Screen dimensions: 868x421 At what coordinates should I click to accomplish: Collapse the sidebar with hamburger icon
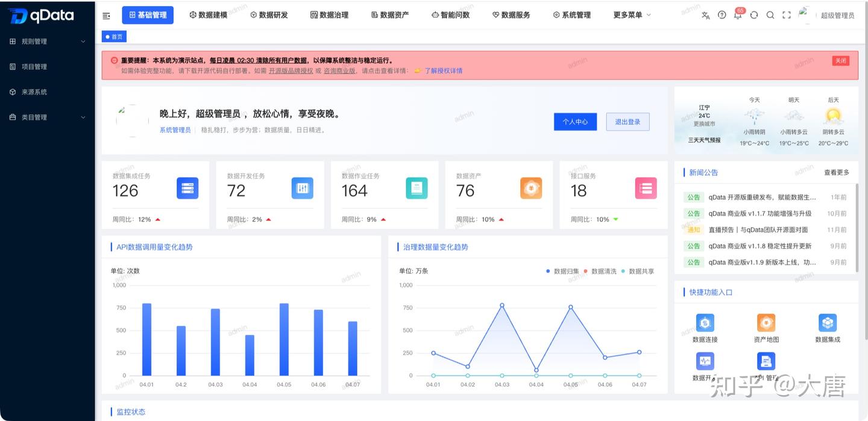coord(107,16)
